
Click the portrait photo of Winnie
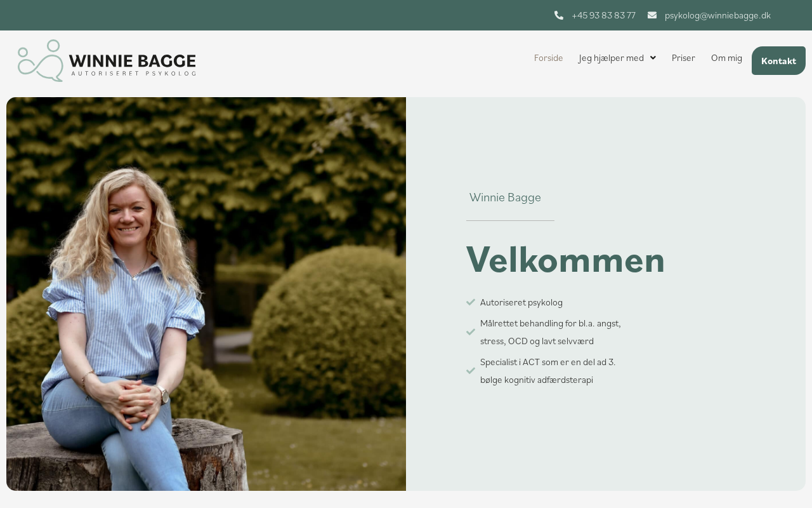pyautogui.click(x=206, y=294)
